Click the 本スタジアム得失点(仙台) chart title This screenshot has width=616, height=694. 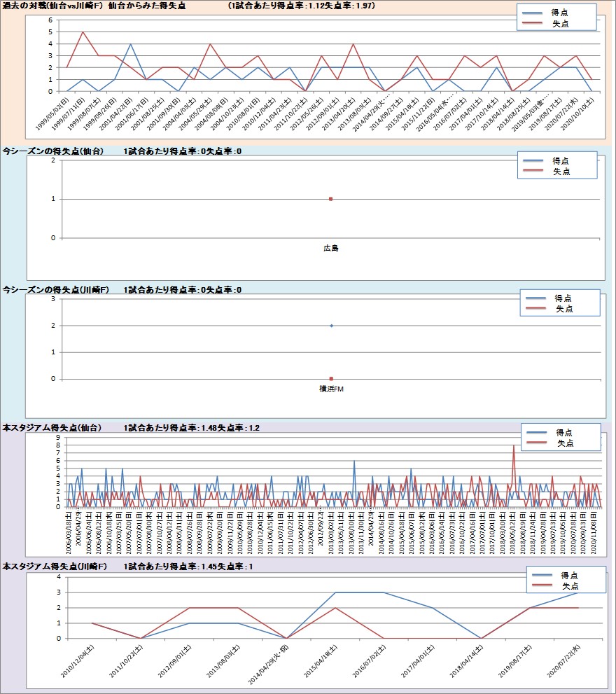[x=52, y=427]
